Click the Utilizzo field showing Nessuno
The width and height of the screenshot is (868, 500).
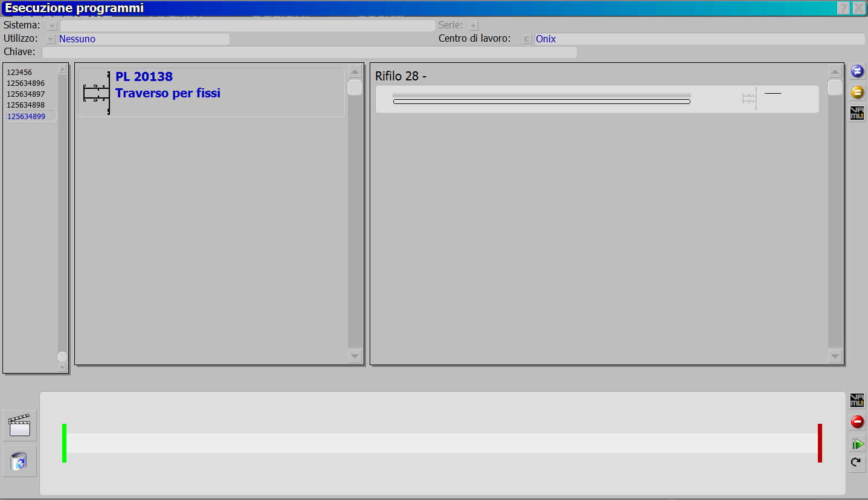[144, 39]
